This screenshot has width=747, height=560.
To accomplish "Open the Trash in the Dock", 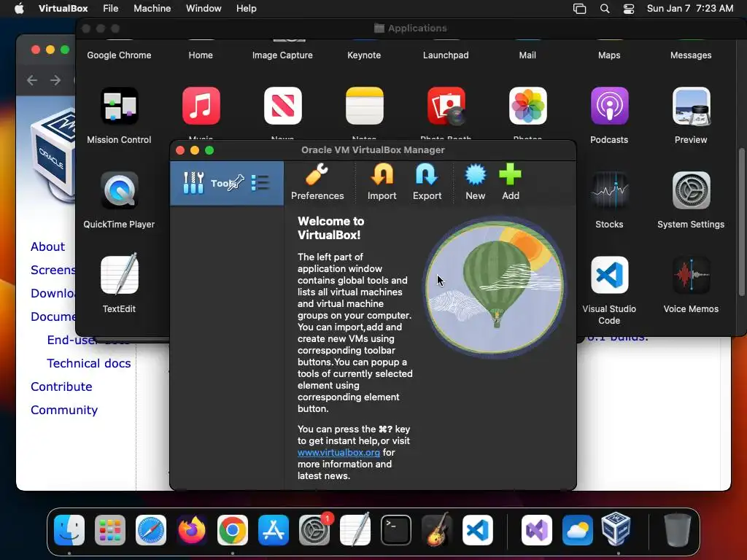I will (678, 529).
